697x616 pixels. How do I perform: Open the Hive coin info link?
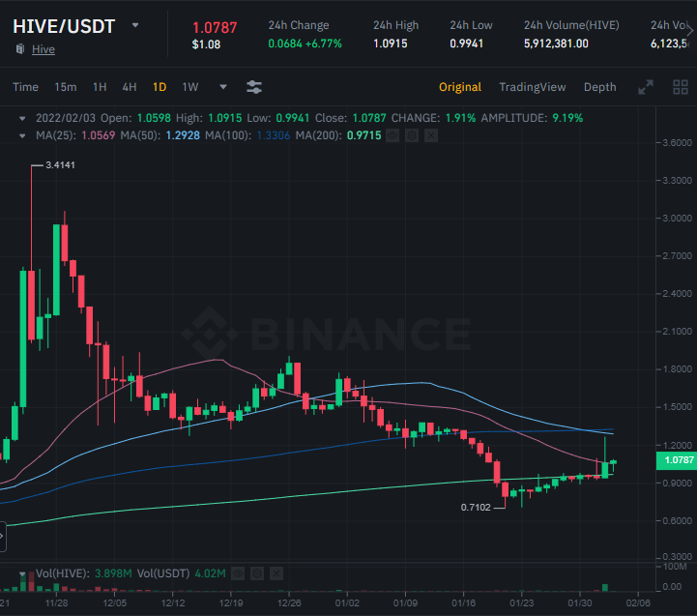tap(44, 49)
